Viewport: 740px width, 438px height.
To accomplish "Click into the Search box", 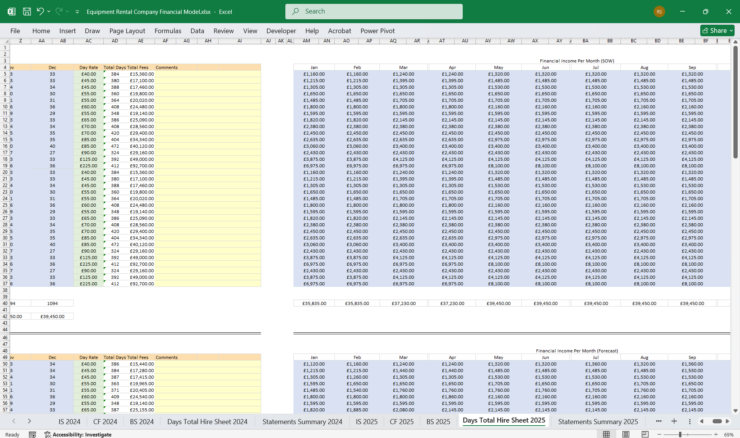I will pos(374,11).
